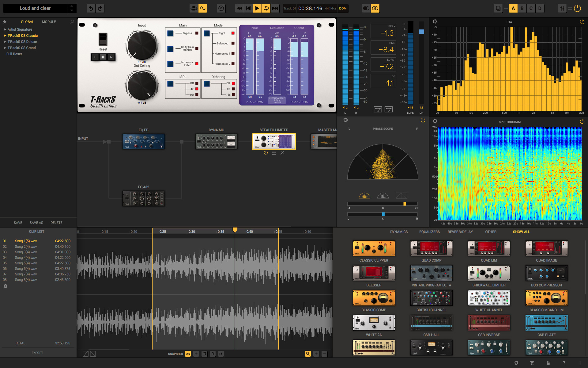588x368 pixels.
Task: Enable the Bypass switch on the Stealth Limiter
Action: [170, 33]
